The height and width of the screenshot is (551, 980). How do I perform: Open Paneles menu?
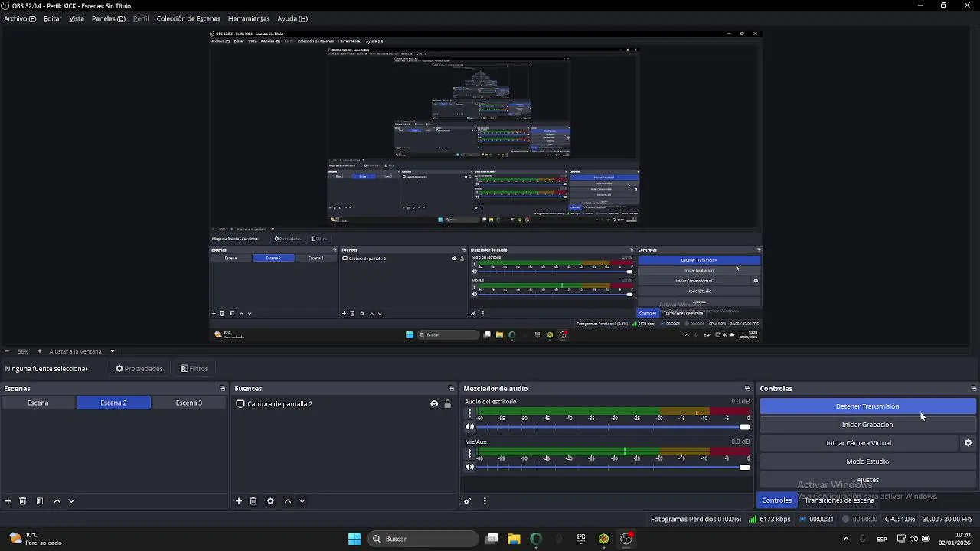point(109,18)
